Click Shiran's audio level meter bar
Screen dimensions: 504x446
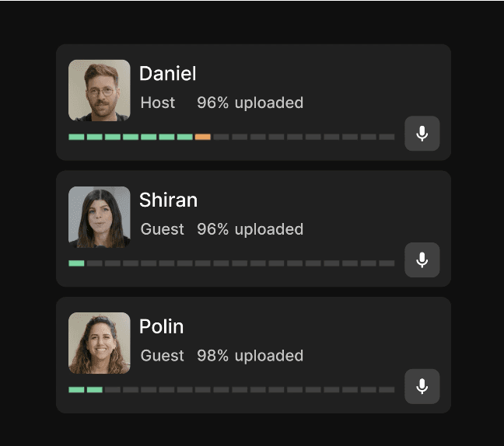coord(232,263)
